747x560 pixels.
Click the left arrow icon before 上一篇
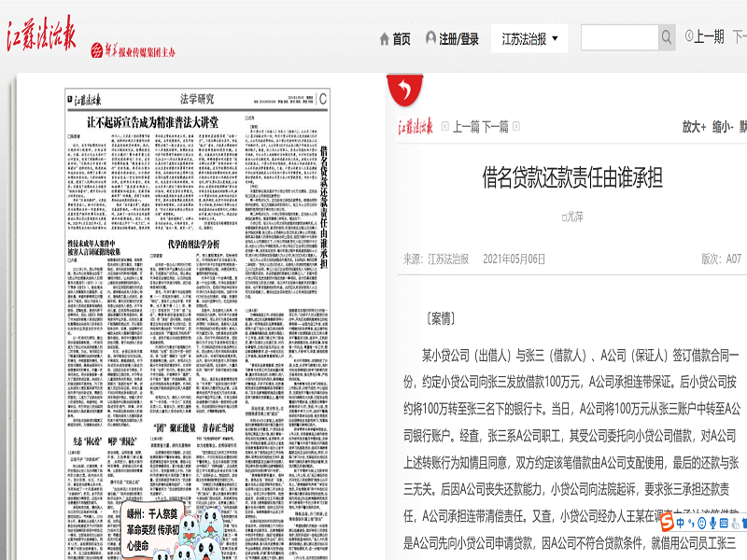[x=445, y=126]
